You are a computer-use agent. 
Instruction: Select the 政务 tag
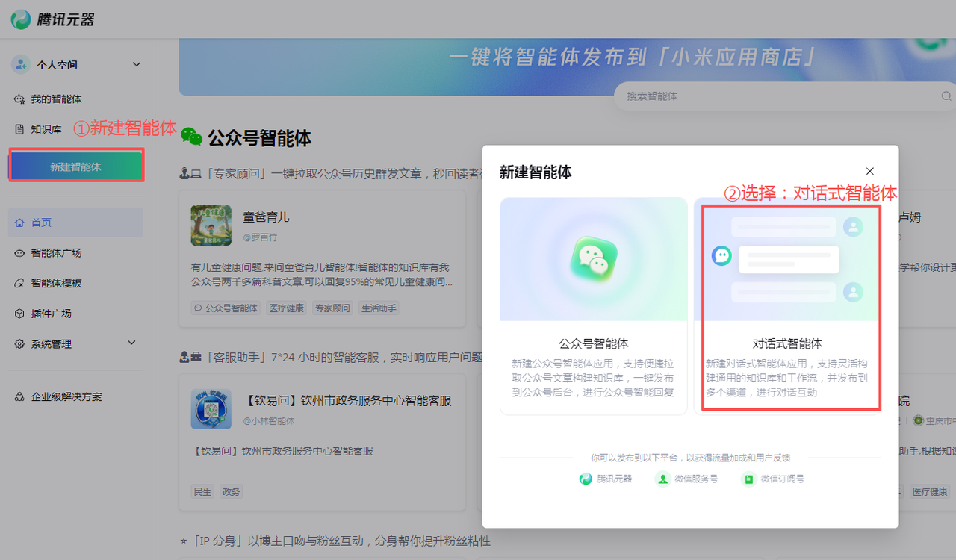click(x=232, y=492)
